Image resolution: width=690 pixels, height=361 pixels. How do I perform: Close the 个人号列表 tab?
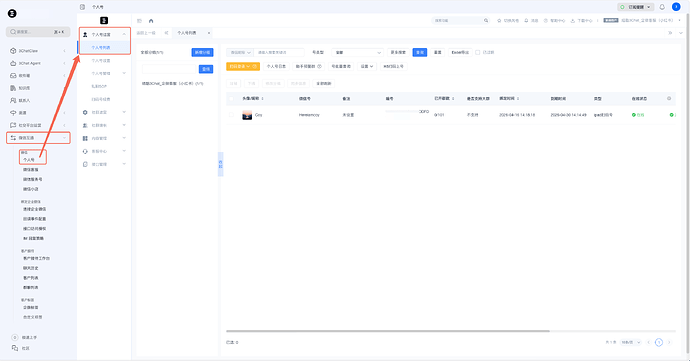[x=209, y=33]
